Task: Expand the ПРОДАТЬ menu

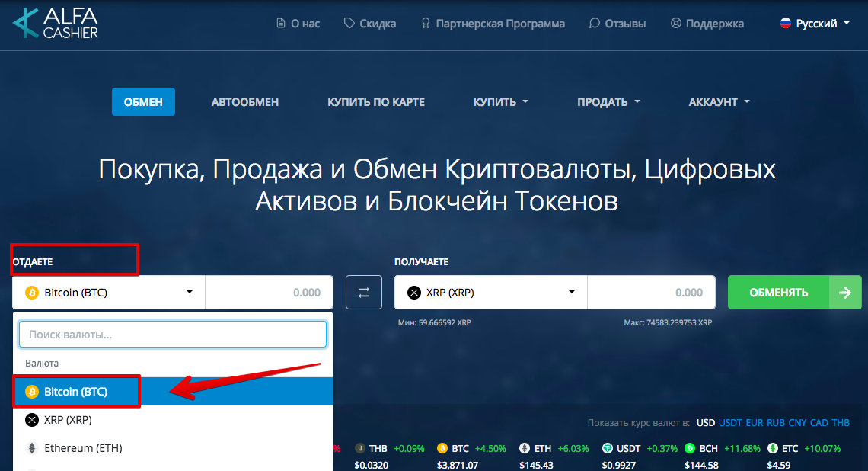Action: coord(608,102)
